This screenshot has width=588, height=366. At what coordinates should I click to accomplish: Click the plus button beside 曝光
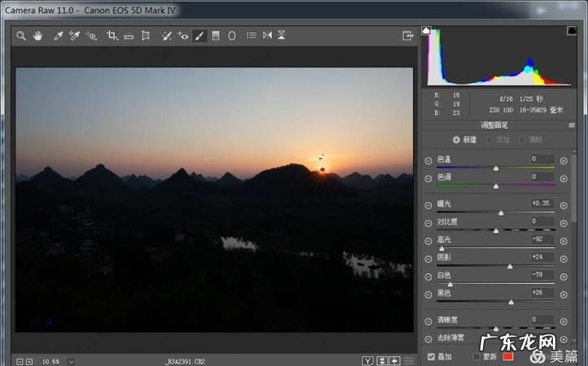(564, 204)
